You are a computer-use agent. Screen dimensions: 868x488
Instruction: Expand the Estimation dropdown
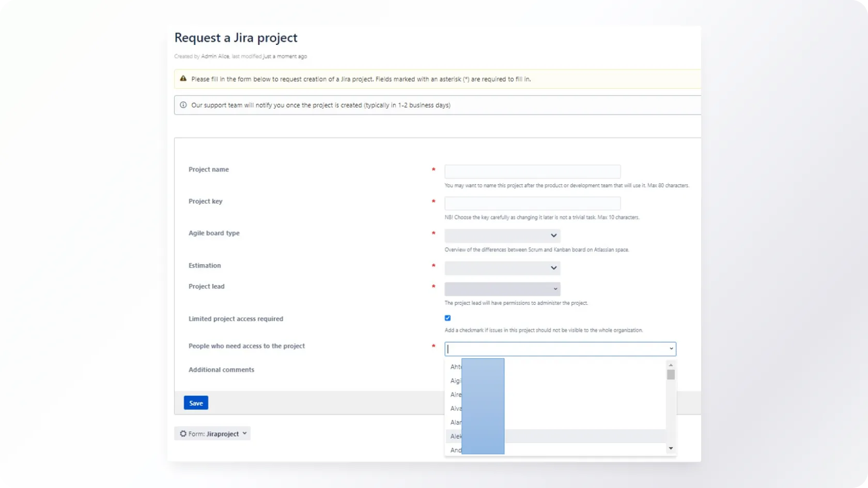click(x=502, y=268)
